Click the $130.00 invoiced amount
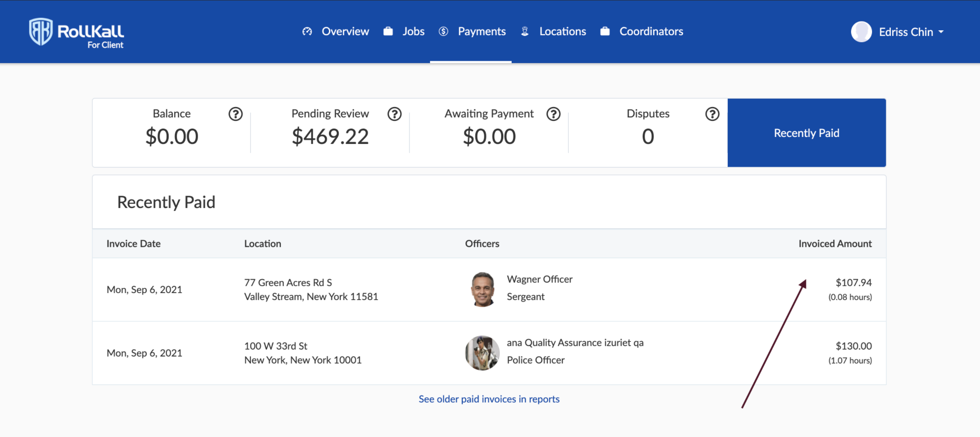Viewport: 980px width, 437px height. pos(854,346)
